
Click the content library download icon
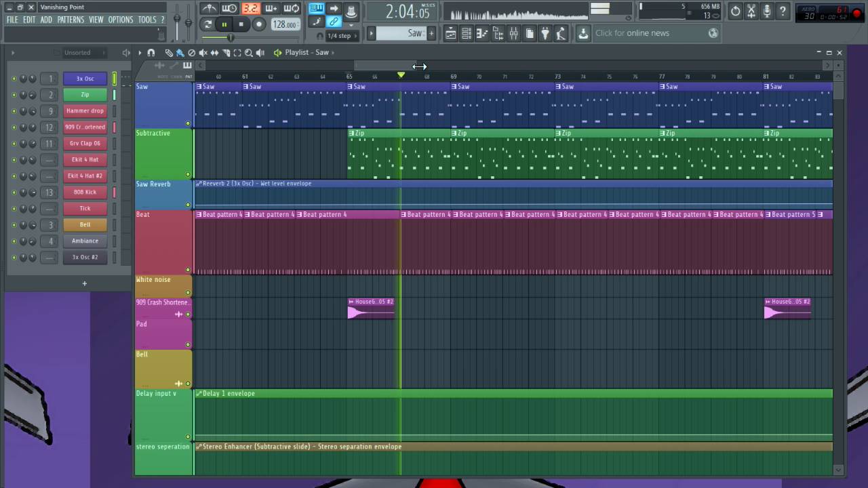(x=583, y=33)
